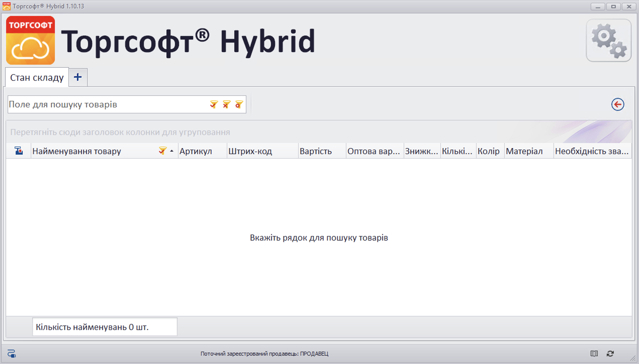
Task: Click the column chooser icon in grid header
Action: (x=19, y=151)
